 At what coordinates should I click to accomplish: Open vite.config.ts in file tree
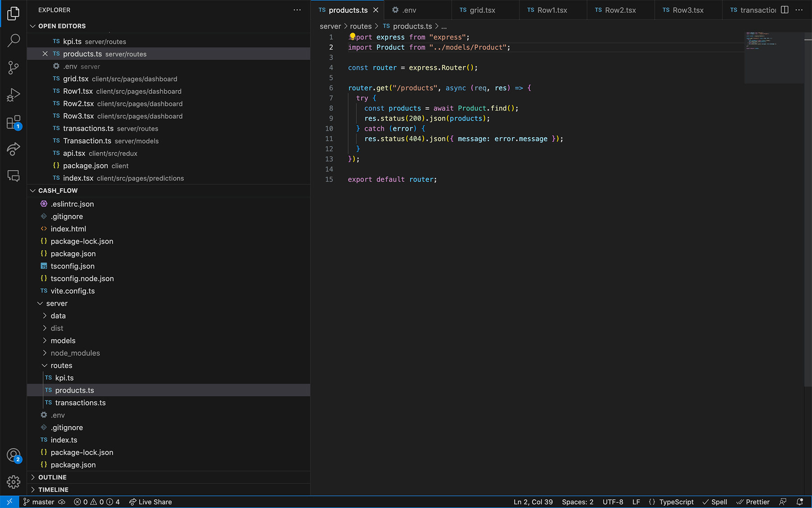[x=169, y=291]
